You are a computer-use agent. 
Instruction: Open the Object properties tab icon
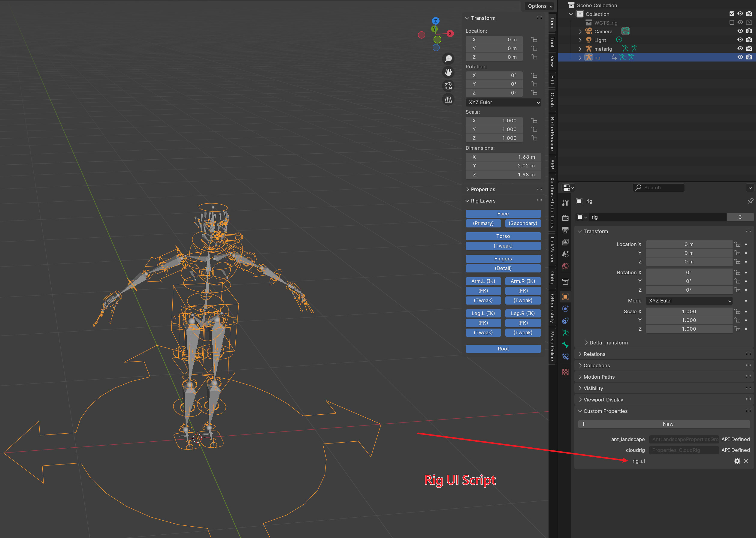(x=565, y=296)
